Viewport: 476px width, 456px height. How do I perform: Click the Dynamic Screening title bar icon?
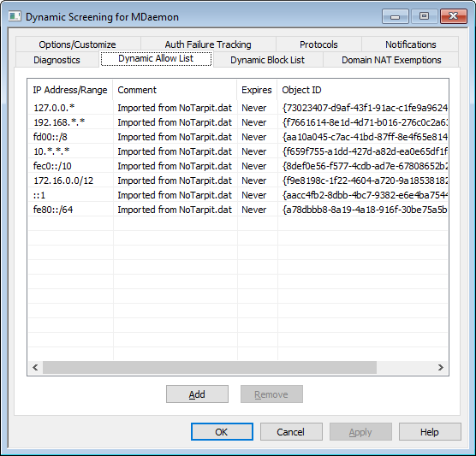[15, 16]
